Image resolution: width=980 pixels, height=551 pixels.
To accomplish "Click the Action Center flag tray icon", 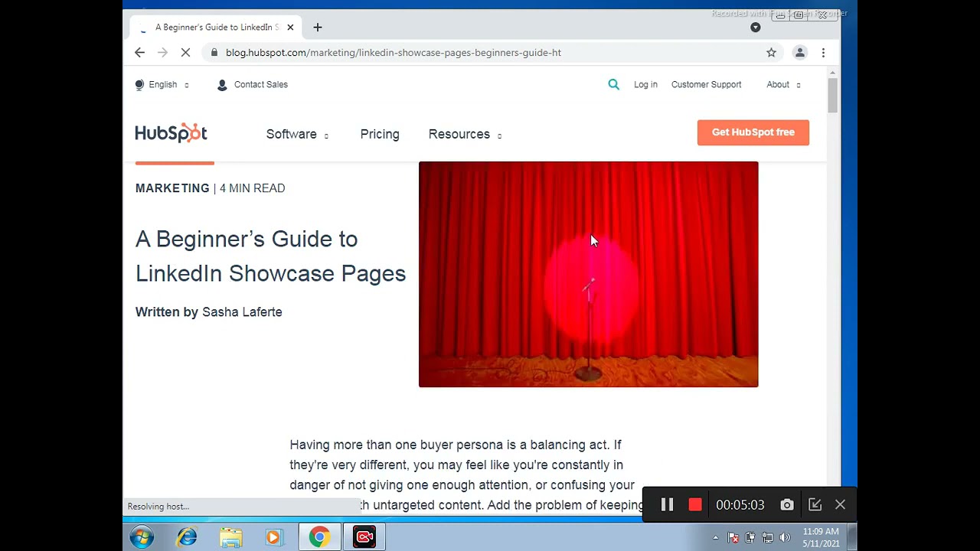I will coord(733,538).
